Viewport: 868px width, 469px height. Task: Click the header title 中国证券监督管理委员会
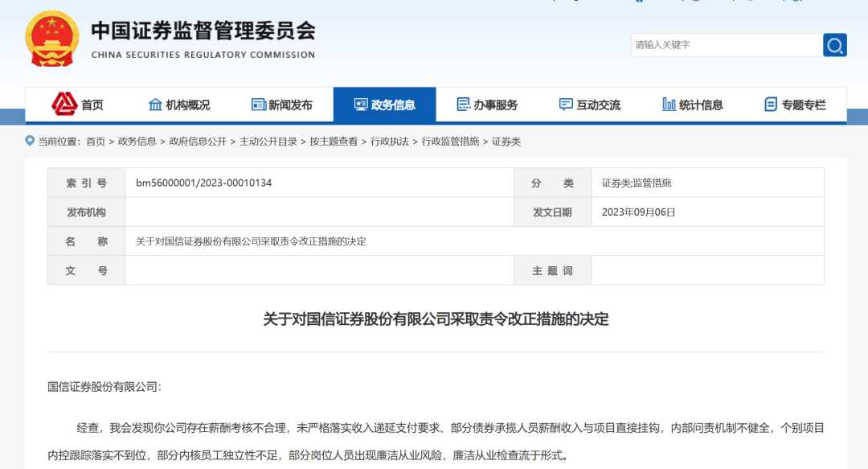click(x=203, y=31)
